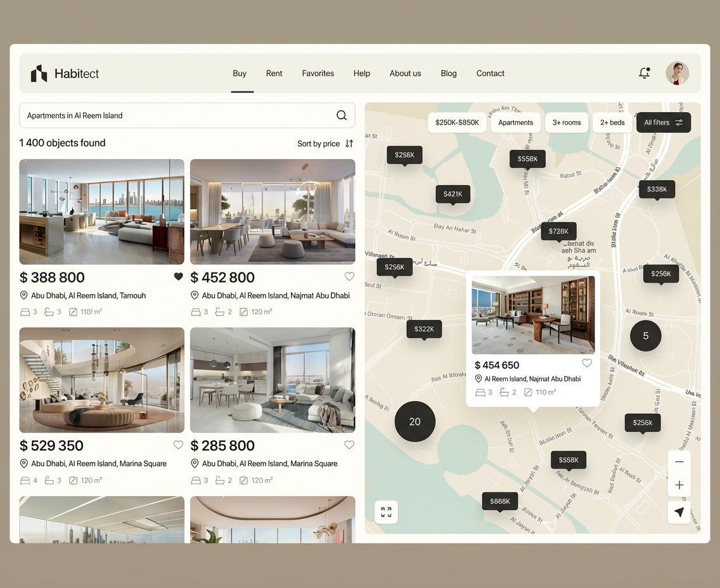Click the map locate-me arrow icon

679,512
